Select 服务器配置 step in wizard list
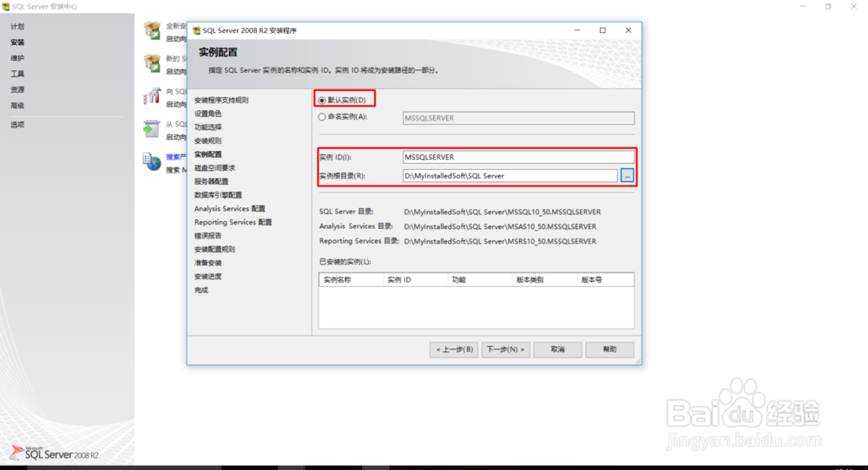Screen dimensions: 868x470 coord(211,181)
